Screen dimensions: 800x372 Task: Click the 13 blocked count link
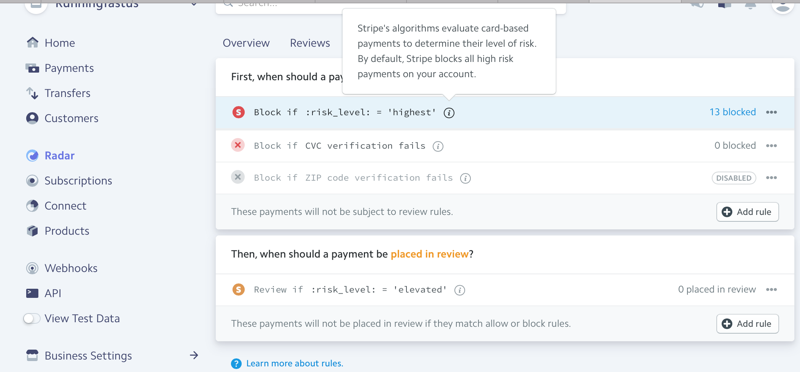(733, 112)
